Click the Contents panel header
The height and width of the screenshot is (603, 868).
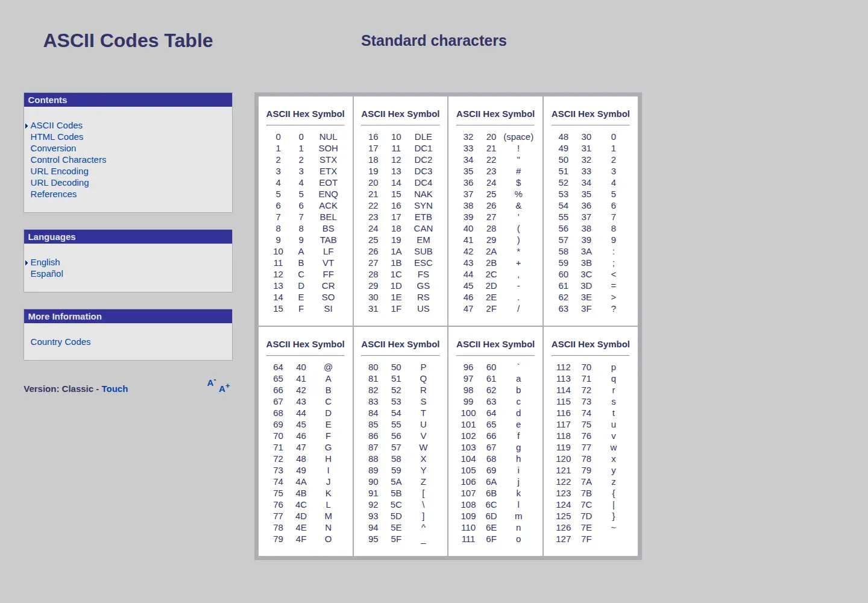click(128, 100)
